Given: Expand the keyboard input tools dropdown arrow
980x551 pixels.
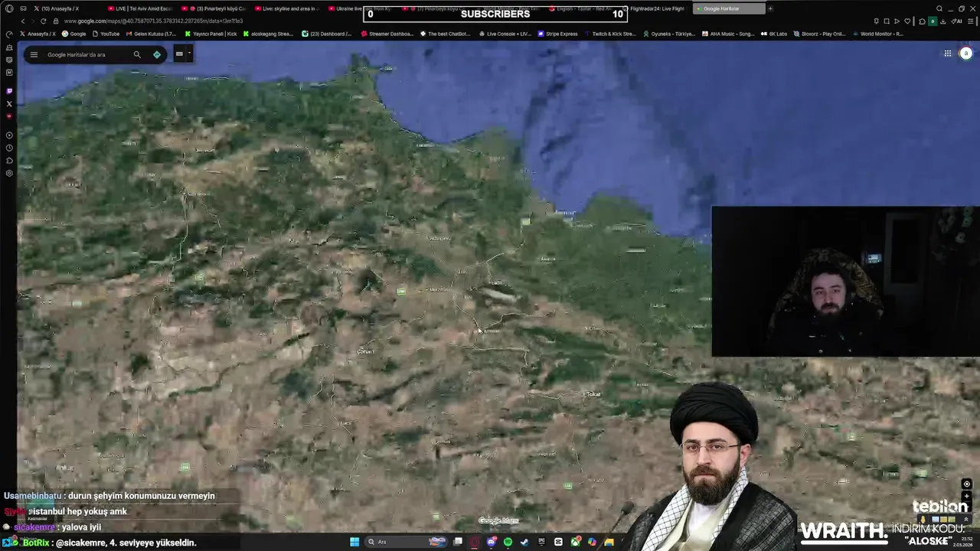Looking at the screenshot, I should [189, 54].
